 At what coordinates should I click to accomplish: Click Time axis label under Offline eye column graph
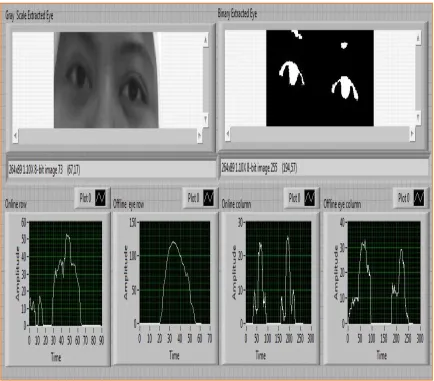381,355
